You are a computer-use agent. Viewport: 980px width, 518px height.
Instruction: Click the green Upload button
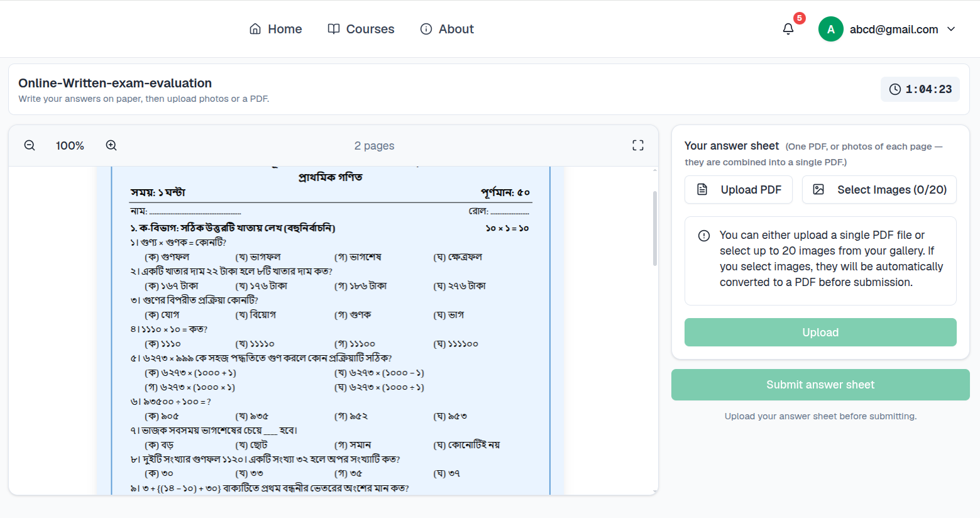coord(820,332)
